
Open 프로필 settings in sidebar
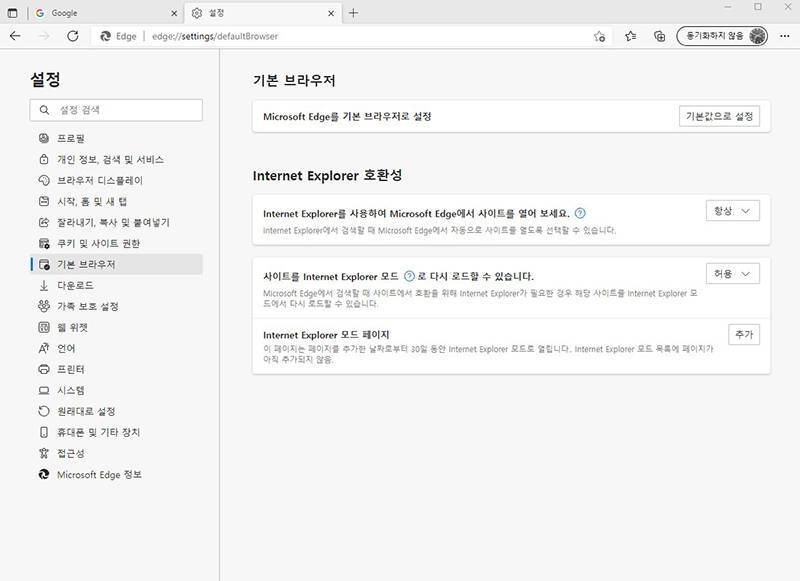point(116,138)
